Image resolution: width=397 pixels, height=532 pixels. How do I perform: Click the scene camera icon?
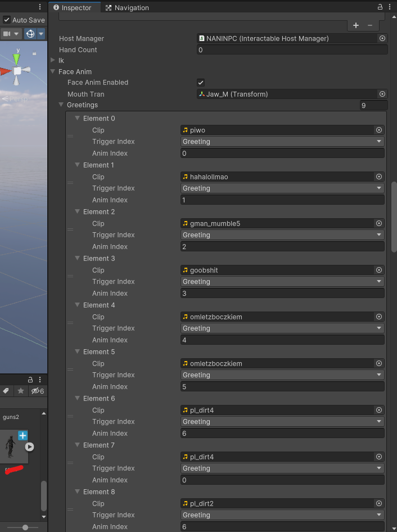tap(7, 34)
